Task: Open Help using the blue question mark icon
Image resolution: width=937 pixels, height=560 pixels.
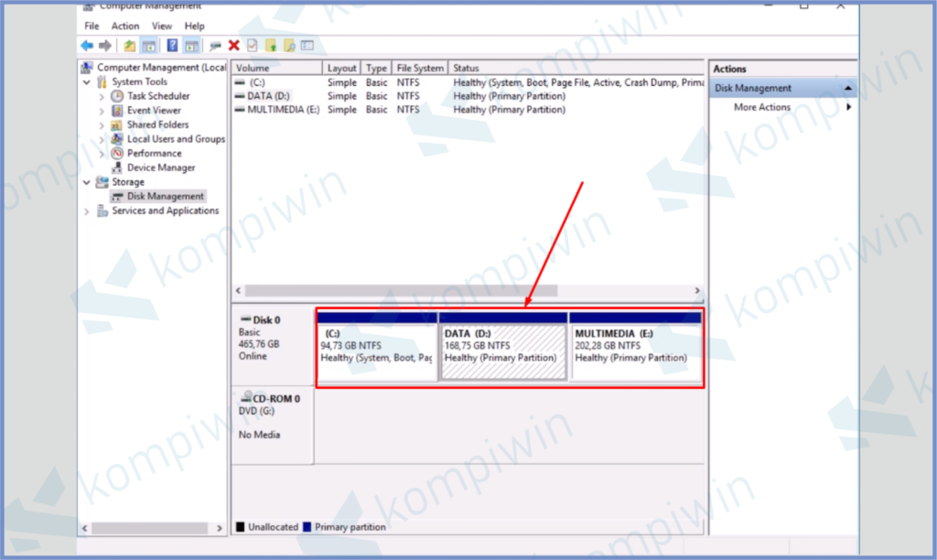Action: (x=172, y=45)
